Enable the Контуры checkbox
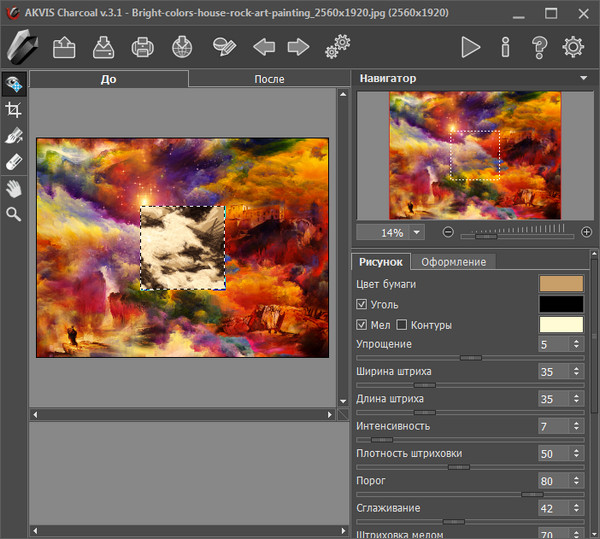 click(x=402, y=325)
